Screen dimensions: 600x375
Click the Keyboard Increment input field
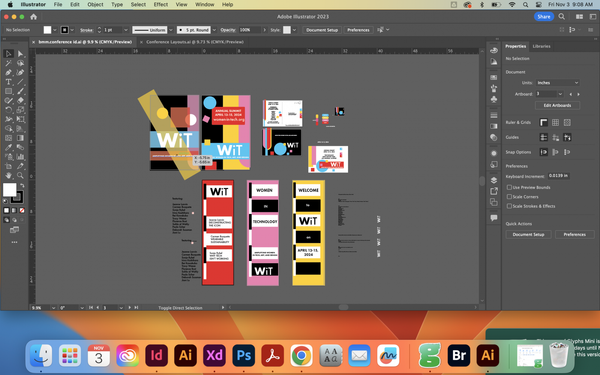[x=558, y=176]
